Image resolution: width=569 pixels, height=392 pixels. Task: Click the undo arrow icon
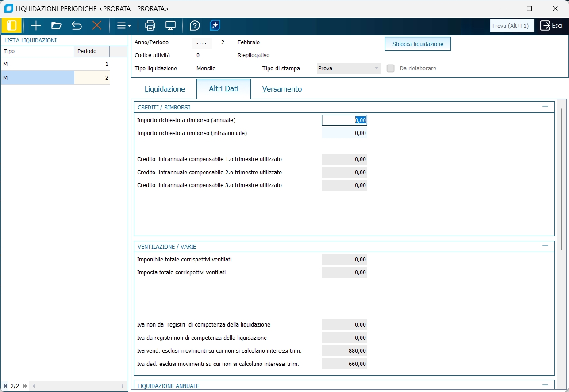click(77, 26)
